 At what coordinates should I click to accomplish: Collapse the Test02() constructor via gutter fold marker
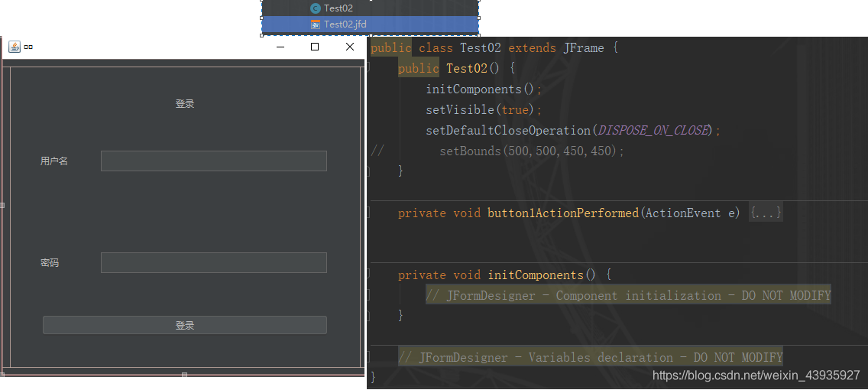coord(369,69)
